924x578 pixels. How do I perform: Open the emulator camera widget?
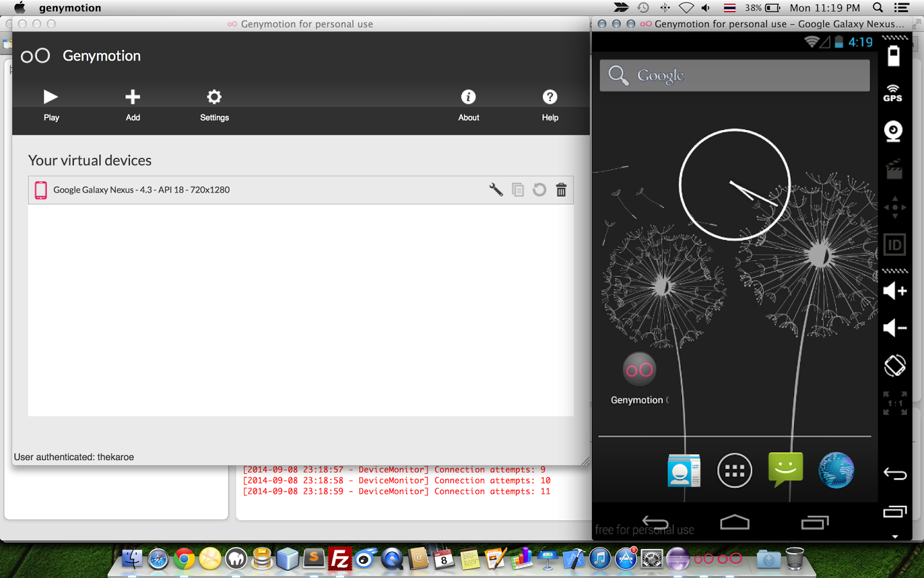[x=893, y=131]
